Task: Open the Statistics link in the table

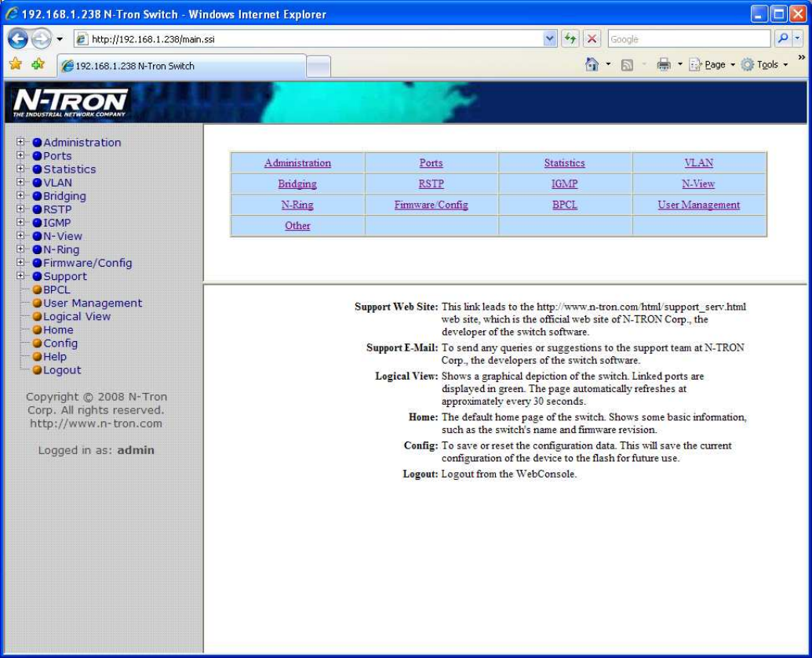Action: tap(564, 163)
